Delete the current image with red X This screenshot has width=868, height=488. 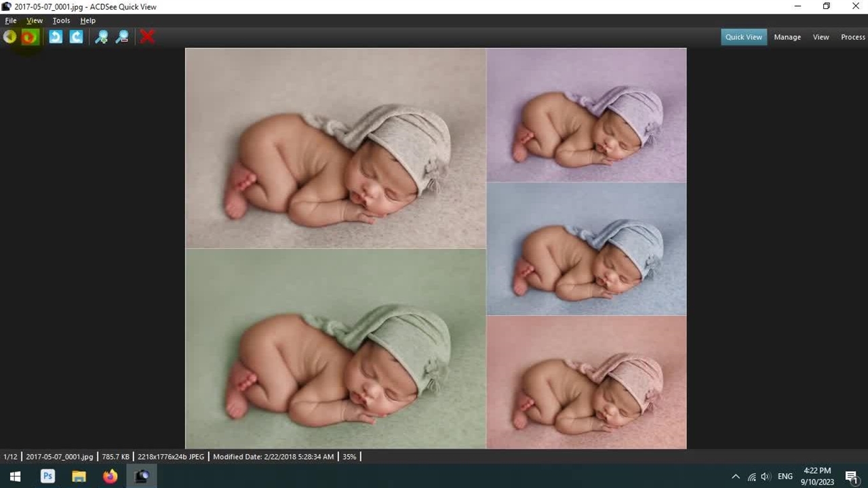(147, 37)
